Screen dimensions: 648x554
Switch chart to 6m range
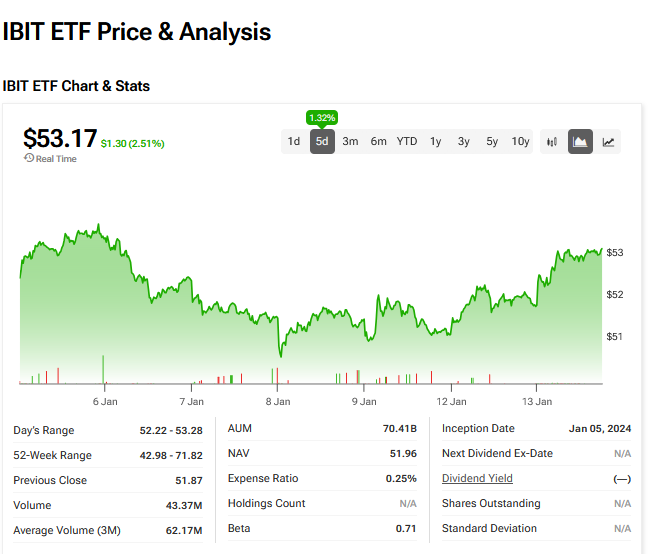[x=378, y=142]
